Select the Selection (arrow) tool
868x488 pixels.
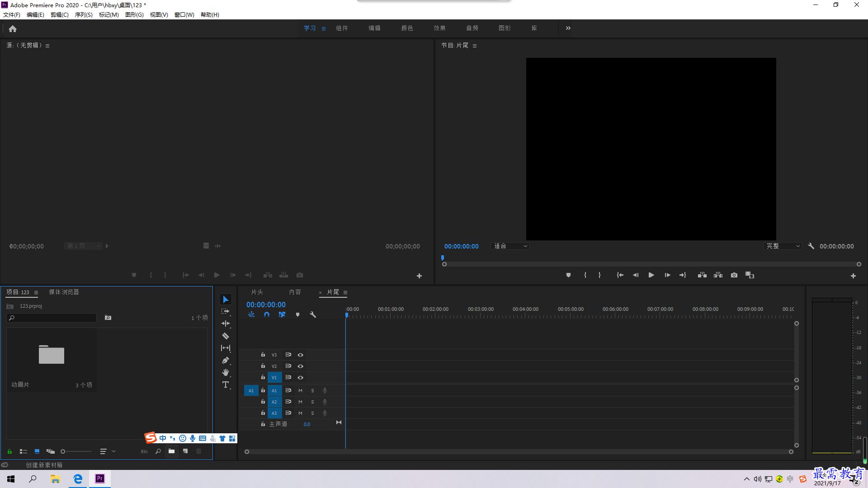pos(226,300)
